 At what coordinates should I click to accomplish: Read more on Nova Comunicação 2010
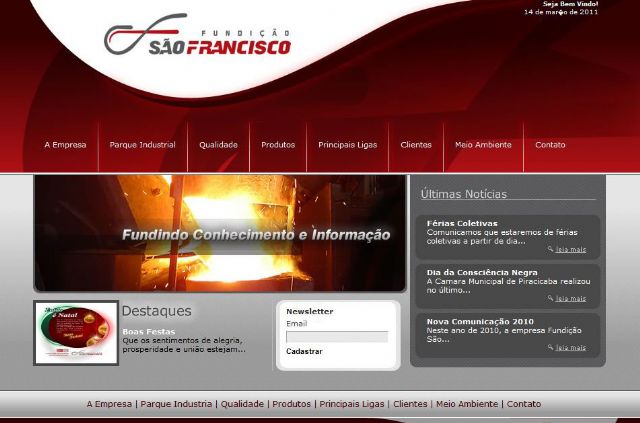click(x=571, y=348)
